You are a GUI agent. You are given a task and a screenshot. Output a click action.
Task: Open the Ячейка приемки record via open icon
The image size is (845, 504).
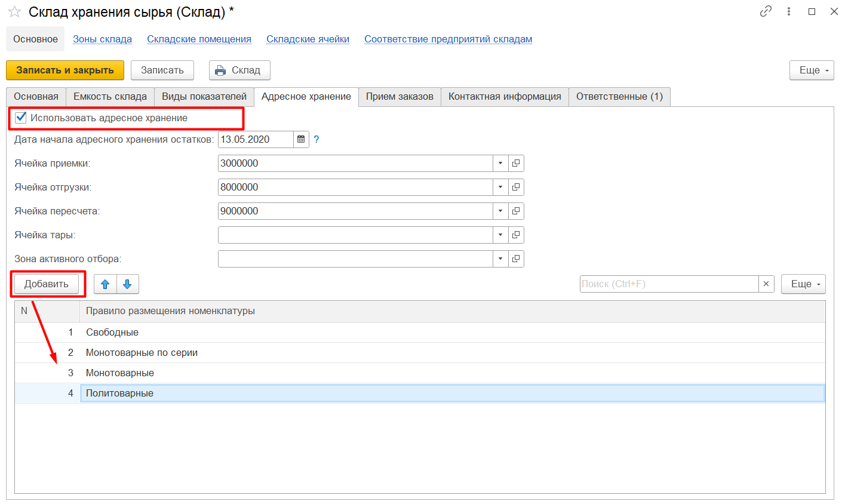(x=516, y=163)
